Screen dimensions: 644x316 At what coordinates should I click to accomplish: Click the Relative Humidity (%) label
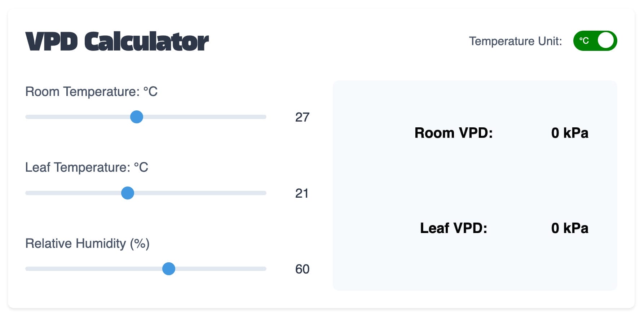(x=88, y=244)
